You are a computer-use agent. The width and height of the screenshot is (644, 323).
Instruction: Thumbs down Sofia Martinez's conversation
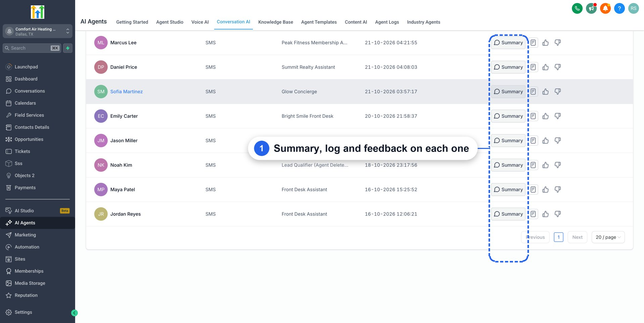[x=557, y=92]
